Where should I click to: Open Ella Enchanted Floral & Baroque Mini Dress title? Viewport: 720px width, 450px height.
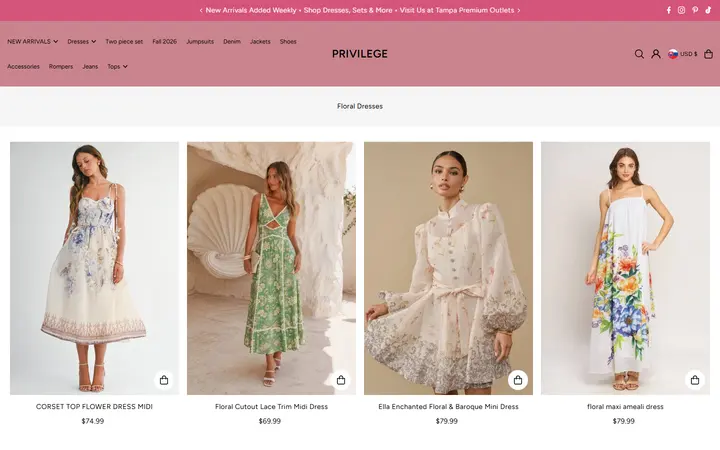pos(448,406)
